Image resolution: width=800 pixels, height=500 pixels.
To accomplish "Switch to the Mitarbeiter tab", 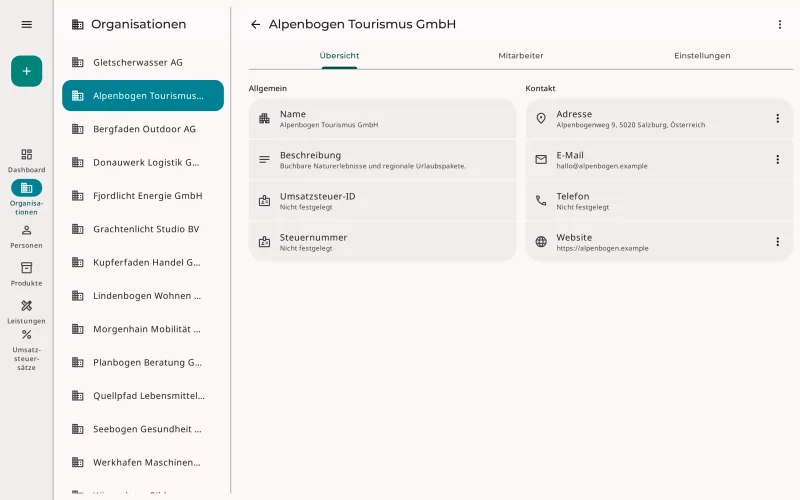I will tap(521, 56).
